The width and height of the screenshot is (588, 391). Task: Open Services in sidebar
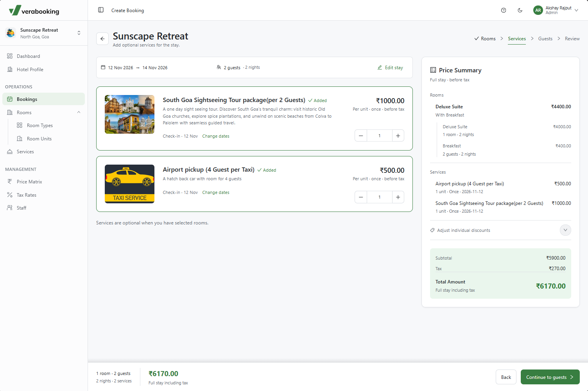pos(44,152)
